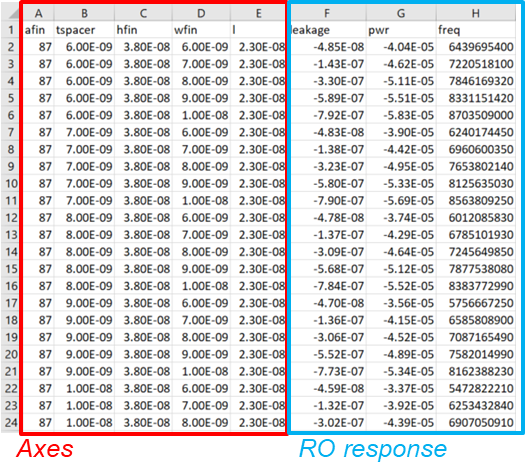Select cell with freq 6960600350
The image size is (525, 465).
476,149
